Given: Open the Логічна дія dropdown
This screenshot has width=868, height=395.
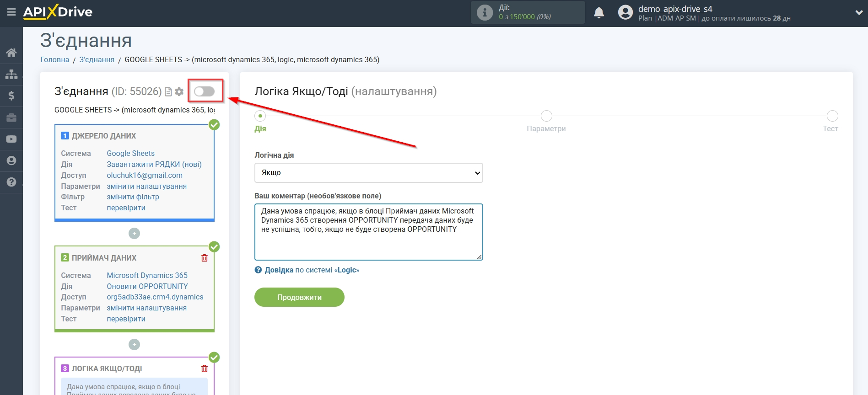Looking at the screenshot, I should pyautogui.click(x=368, y=173).
